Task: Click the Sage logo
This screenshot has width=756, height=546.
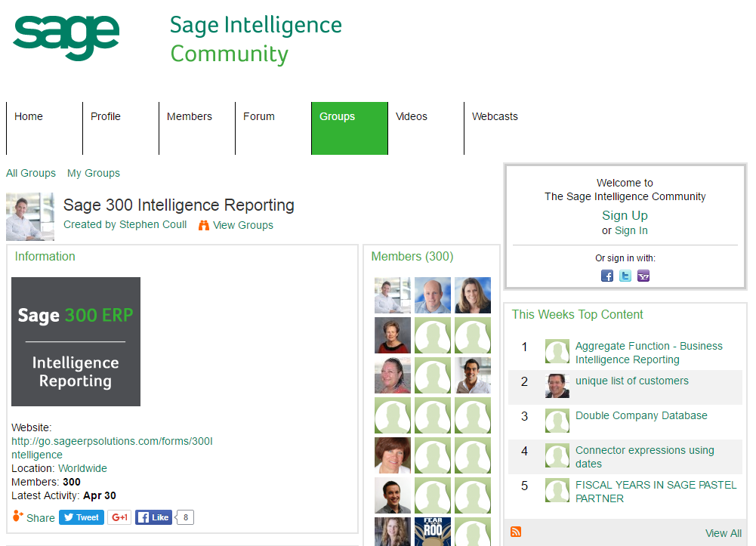Action: 66,38
